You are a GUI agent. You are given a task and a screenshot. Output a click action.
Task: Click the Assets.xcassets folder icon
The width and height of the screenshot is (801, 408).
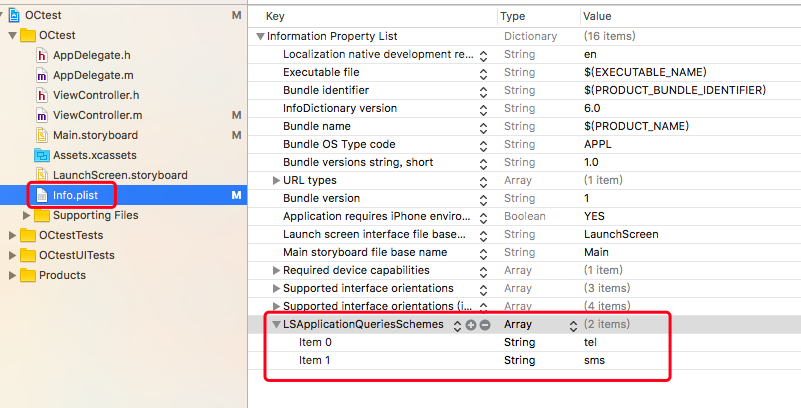(41, 155)
